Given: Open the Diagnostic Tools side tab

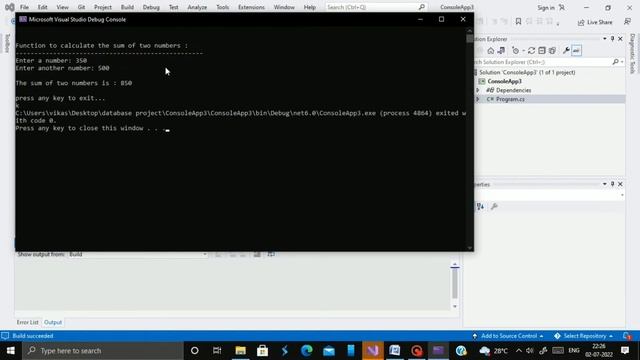Looking at the screenshot, I should (x=633, y=53).
